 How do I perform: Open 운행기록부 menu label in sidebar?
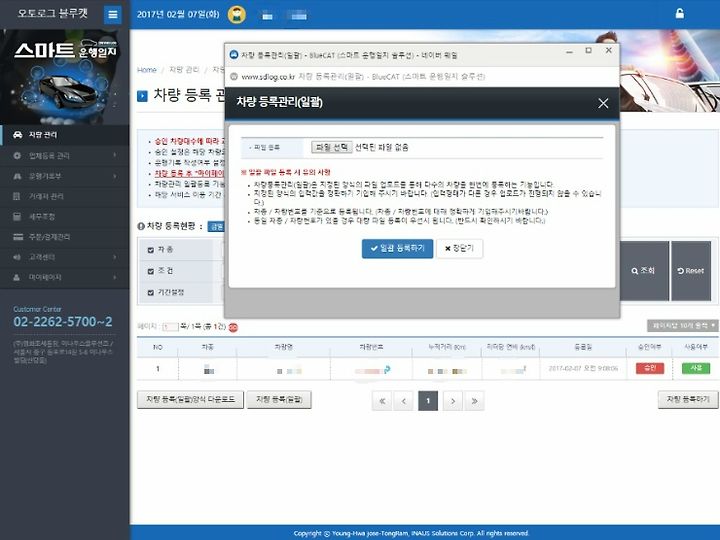pos(45,176)
